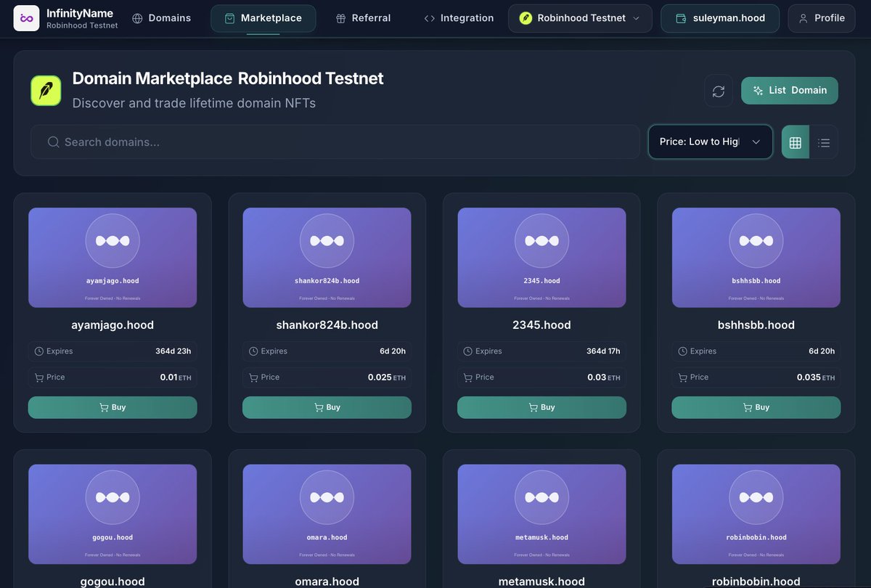Viewport: 871px width, 588px height.
Task: Click the 0.025 ETH price value
Action: (x=387, y=377)
